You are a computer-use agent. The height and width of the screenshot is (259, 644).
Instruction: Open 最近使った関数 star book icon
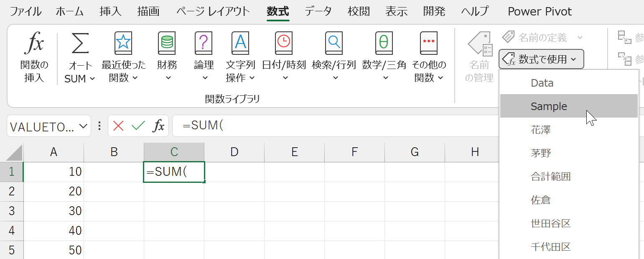tap(123, 44)
